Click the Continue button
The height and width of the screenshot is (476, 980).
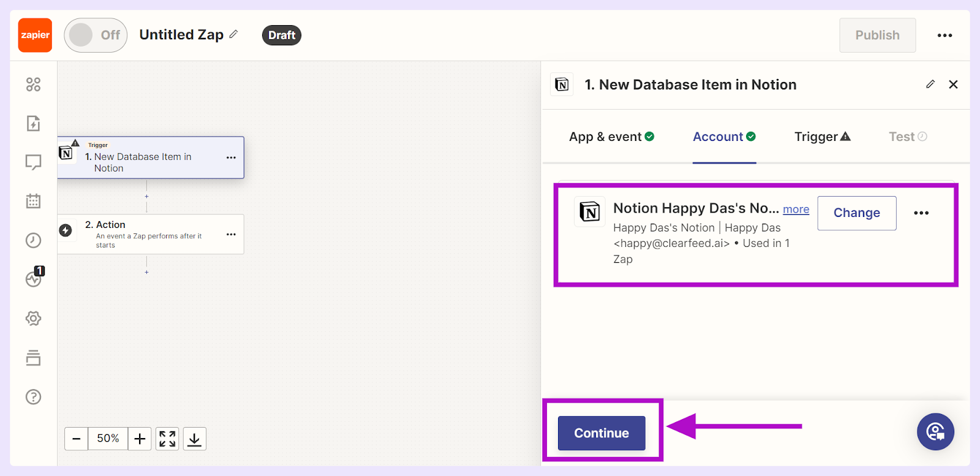tap(601, 433)
